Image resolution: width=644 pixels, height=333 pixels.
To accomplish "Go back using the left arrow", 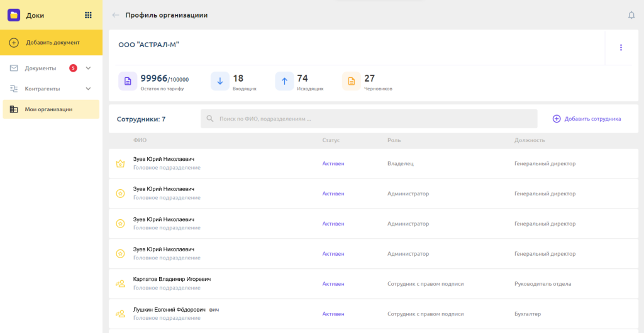I will (x=115, y=15).
